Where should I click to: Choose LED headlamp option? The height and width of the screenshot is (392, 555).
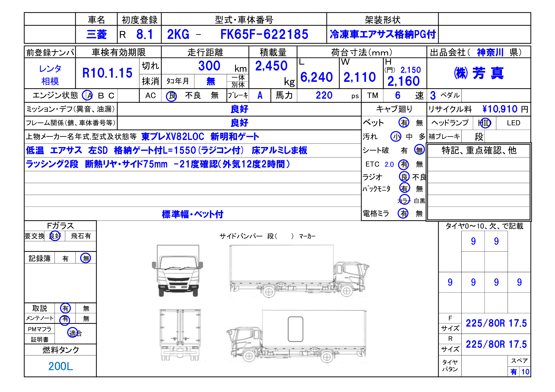513,123
